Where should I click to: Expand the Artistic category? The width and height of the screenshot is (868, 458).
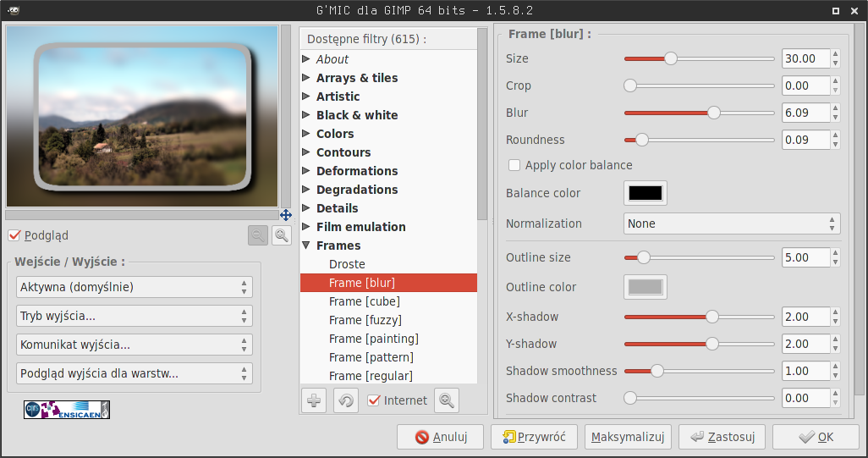point(305,97)
